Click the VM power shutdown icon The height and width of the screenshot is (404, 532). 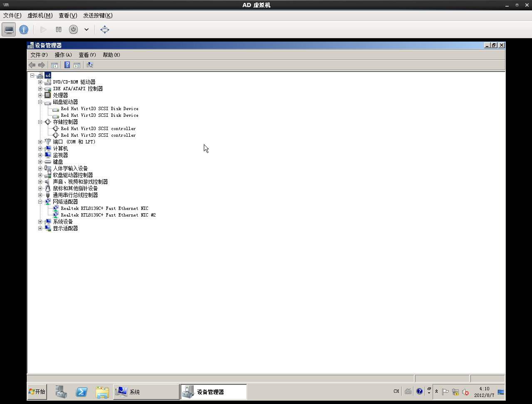click(x=73, y=30)
